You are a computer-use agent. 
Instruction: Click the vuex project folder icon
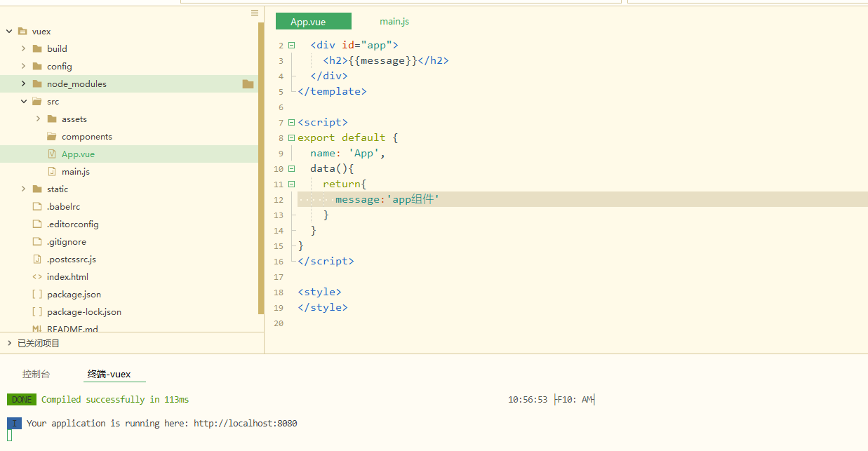point(22,32)
